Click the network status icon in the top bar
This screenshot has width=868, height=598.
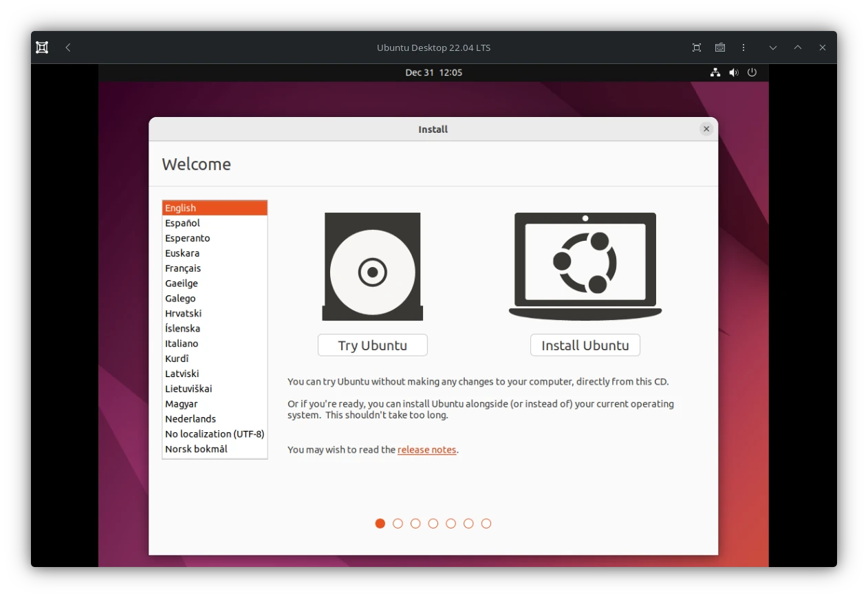(715, 72)
